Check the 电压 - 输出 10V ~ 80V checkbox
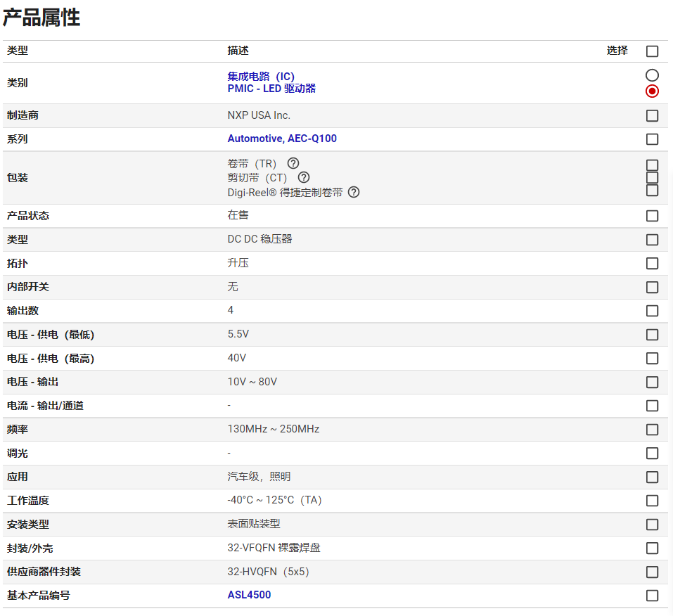Screen dimensions: 673x616 coord(652,382)
